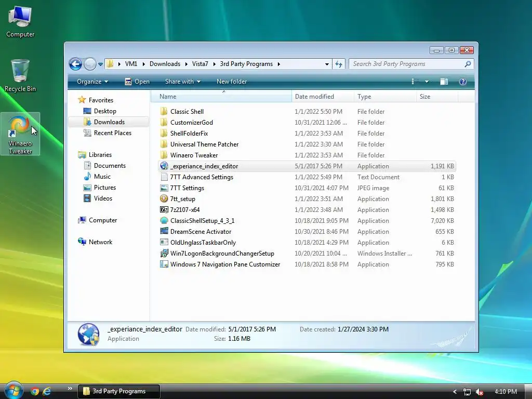Select the 7z2107-x64 installer icon
The width and height of the screenshot is (532, 399).
(164, 209)
